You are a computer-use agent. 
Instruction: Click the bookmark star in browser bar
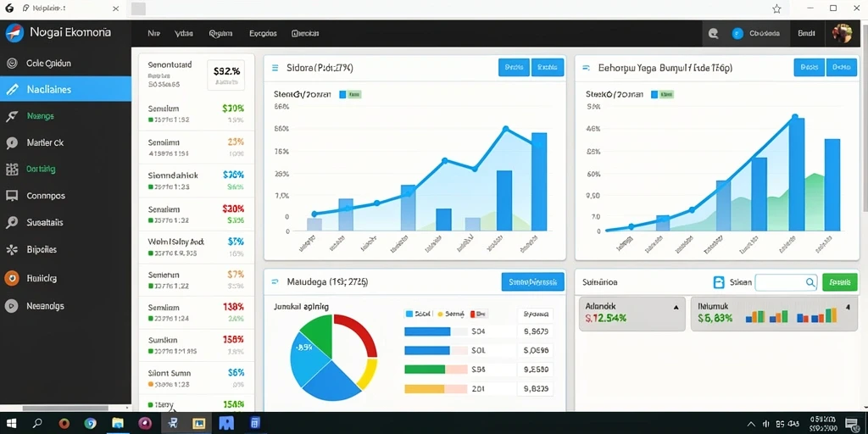tap(776, 8)
